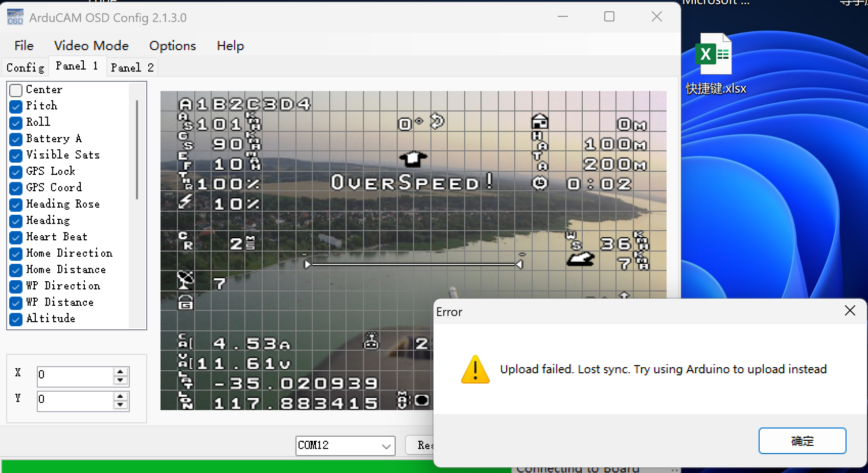Image resolution: width=868 pixels, height=473 pixels.
Task: Uncheck the GPS Coord item
Action: click(x=16, y=188)
